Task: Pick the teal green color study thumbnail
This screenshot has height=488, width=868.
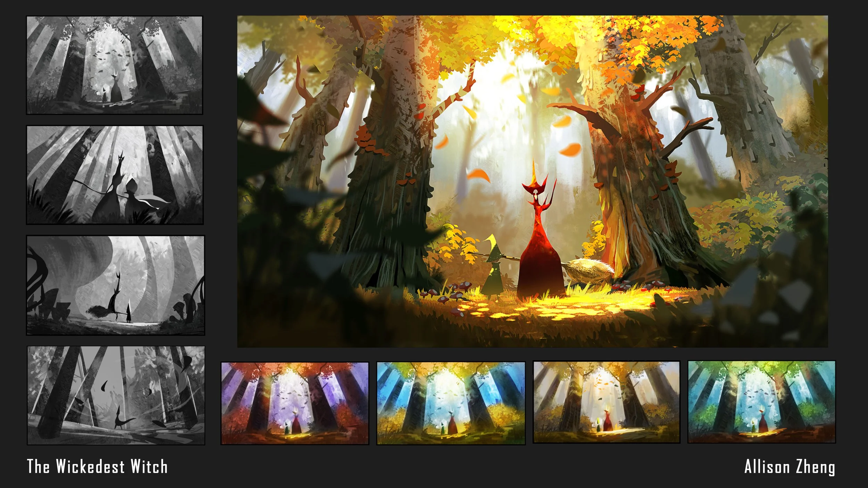Action: pyautogui.click(x=761, y=402)
